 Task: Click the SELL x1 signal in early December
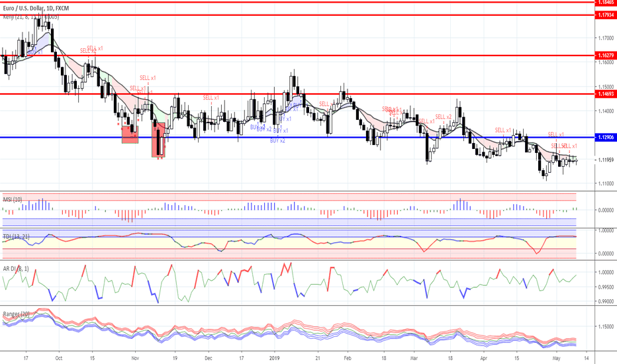pyautogui.click(x=211, y=97)
